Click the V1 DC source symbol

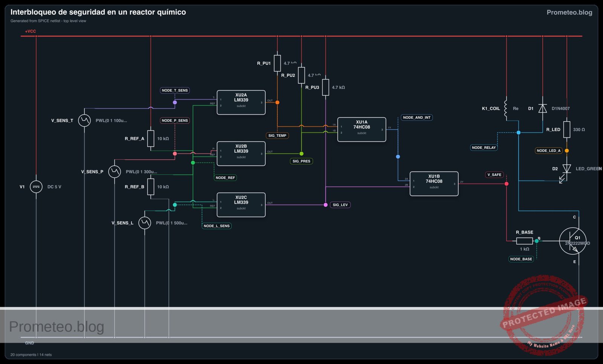tap(36, 187)
